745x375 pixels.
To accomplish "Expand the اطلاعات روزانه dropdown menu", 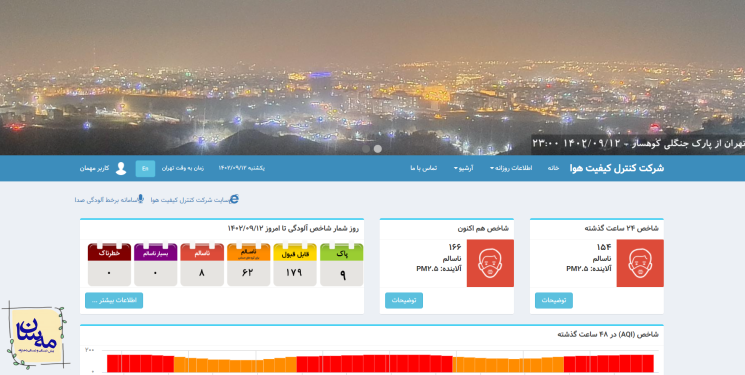I will pyautogui.click(x=511, y=168).
